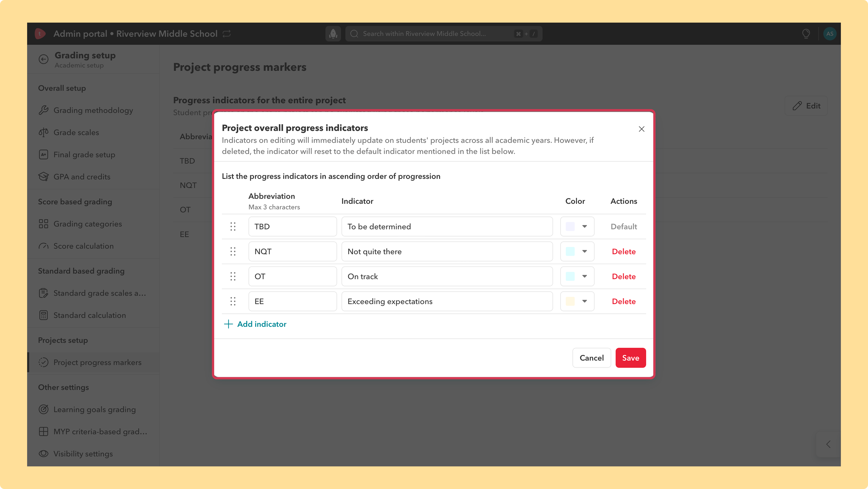868x489 pixels.
Task: Click the app logo in the top bar
Action: (x=40, y=34)
